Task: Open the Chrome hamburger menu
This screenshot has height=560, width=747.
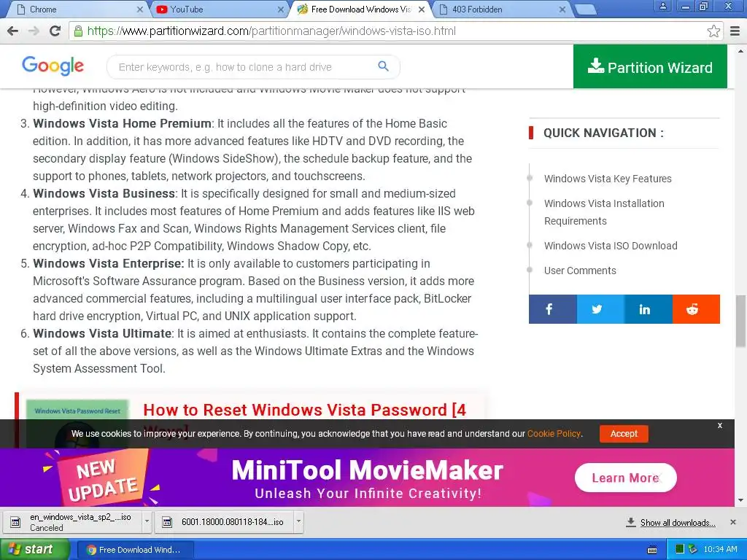Action: pyautogui.click(x=735, y=31)
